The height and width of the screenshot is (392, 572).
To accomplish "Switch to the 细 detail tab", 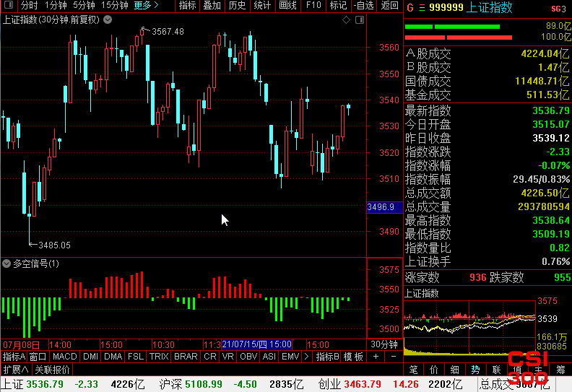I will point(454,370).
